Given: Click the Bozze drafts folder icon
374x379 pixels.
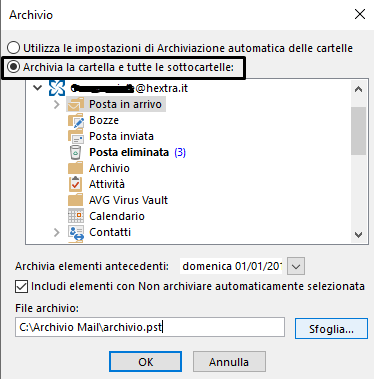Looking at the screenshot, I should click(x=76, y=120).
